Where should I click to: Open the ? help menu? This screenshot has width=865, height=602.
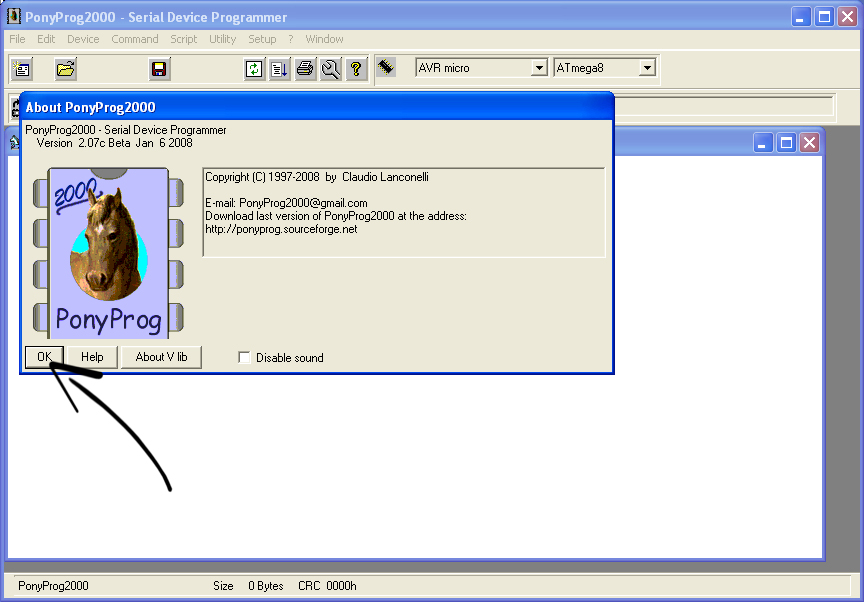[291, 39]
